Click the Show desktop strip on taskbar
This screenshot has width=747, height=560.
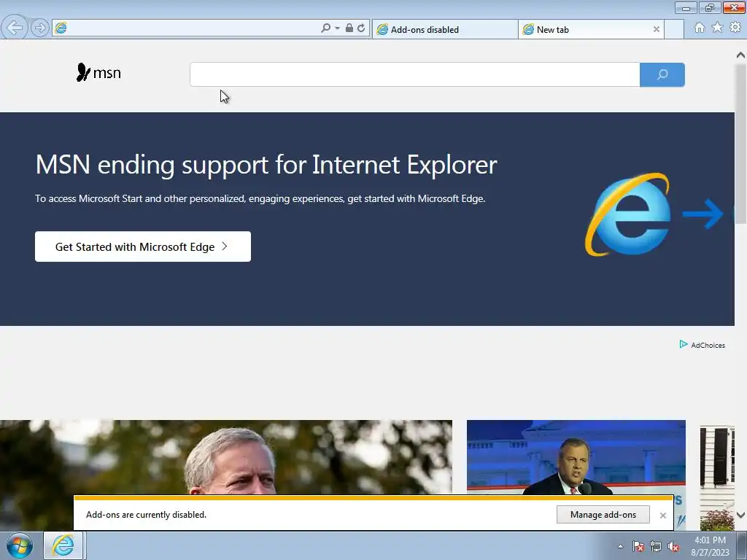click(x=742, y=545)
